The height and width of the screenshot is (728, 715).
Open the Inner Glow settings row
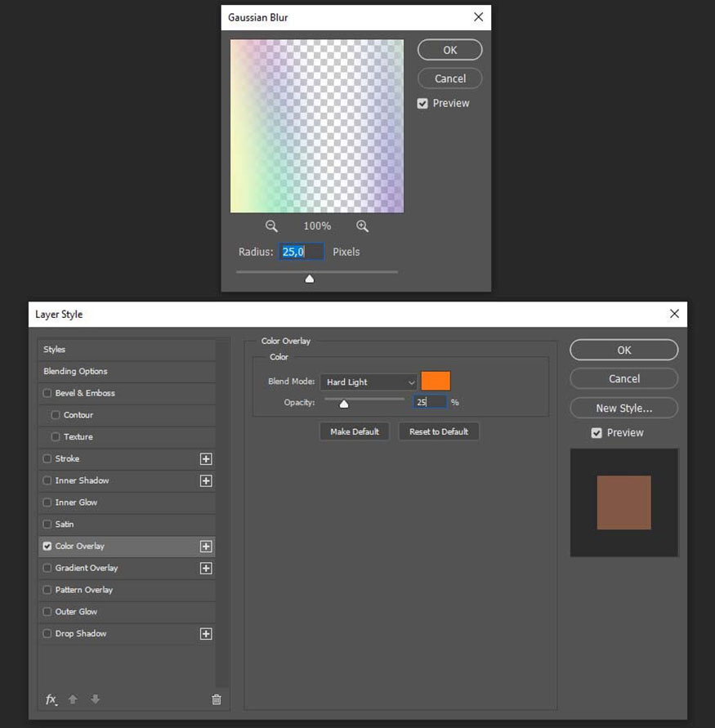point(127,502)
